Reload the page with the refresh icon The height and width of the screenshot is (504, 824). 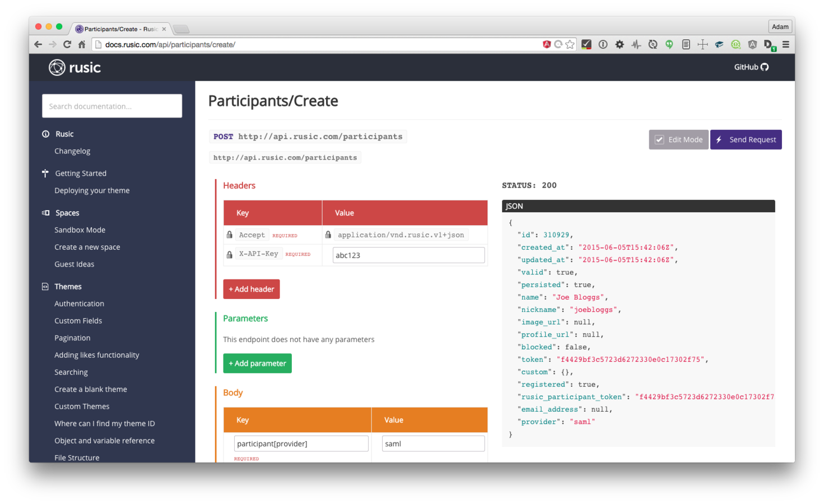coord(67,44)
